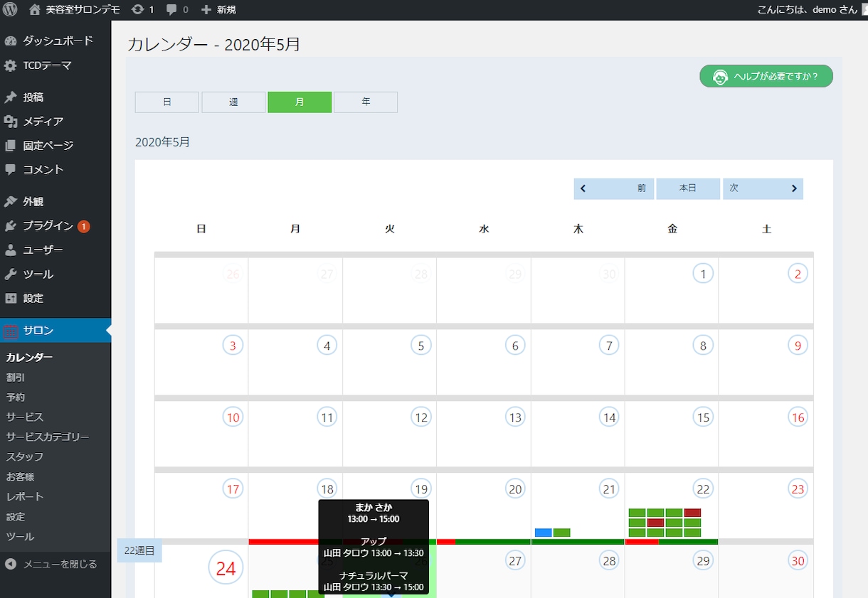Open WordPress 設定 menu below ツール
This screenshot has height=598, width=868.
click(55, 299)
